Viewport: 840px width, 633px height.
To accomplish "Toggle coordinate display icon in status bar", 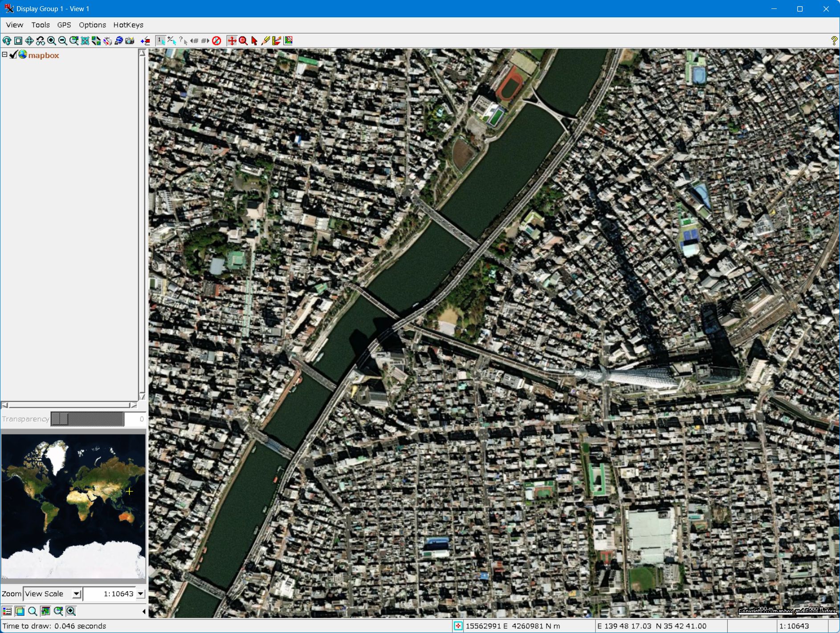I will [x=458, y=626].
